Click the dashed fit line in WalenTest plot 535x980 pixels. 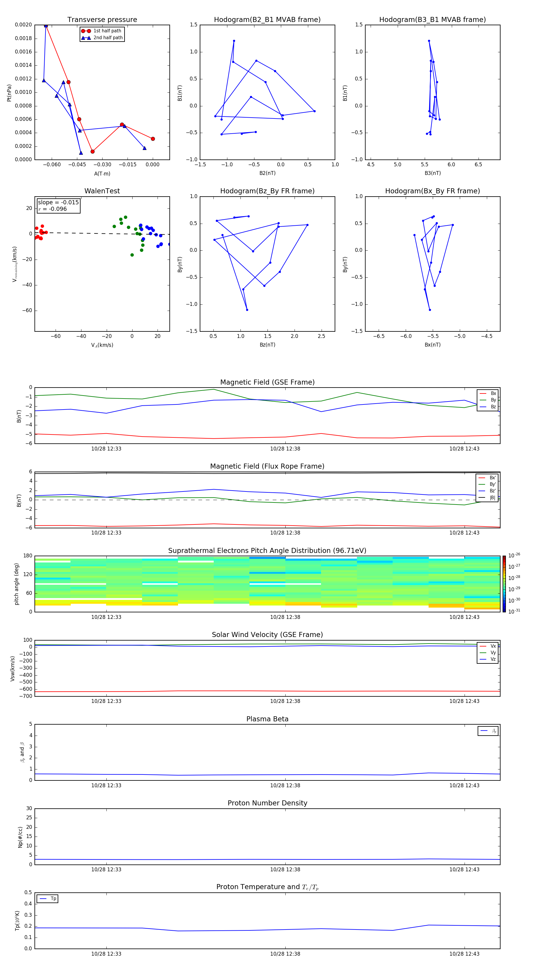click(102, 233)
